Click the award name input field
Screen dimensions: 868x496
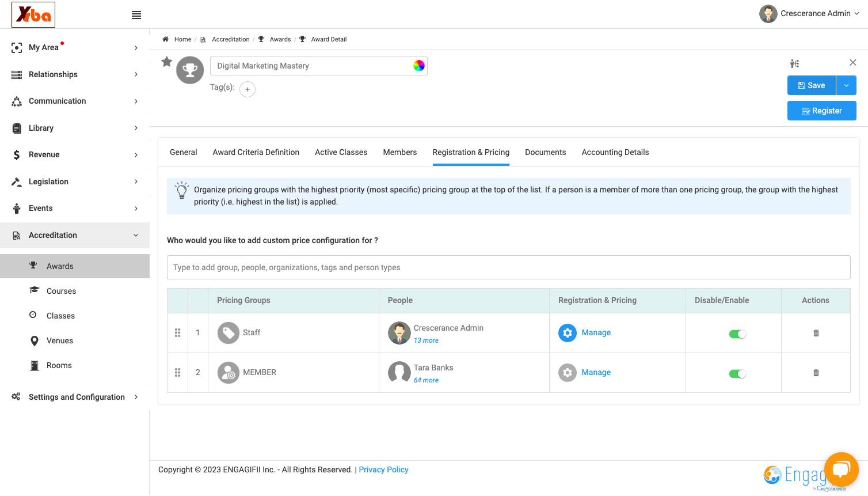(x=319, y=66)
